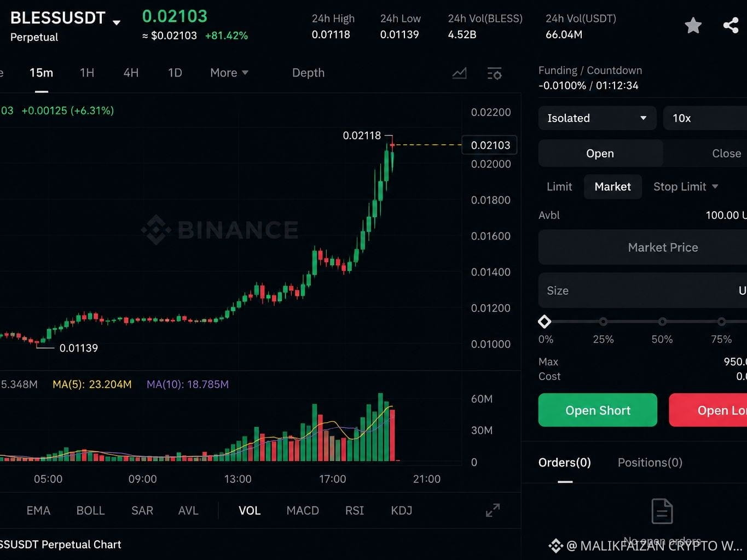Add BLESSUSDT to favorites with the star icon

pyautogui.click(x=693, y=25)
